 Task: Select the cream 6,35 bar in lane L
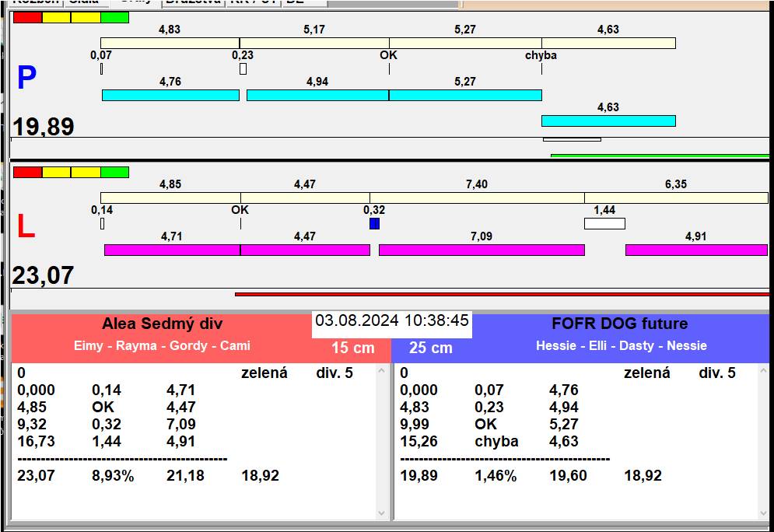pos(676,198)
